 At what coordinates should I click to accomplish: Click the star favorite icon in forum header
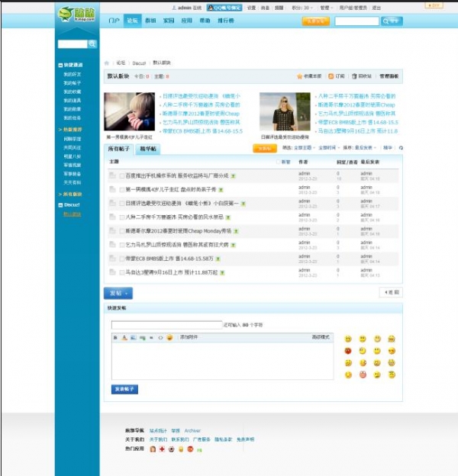pos(299,76)
